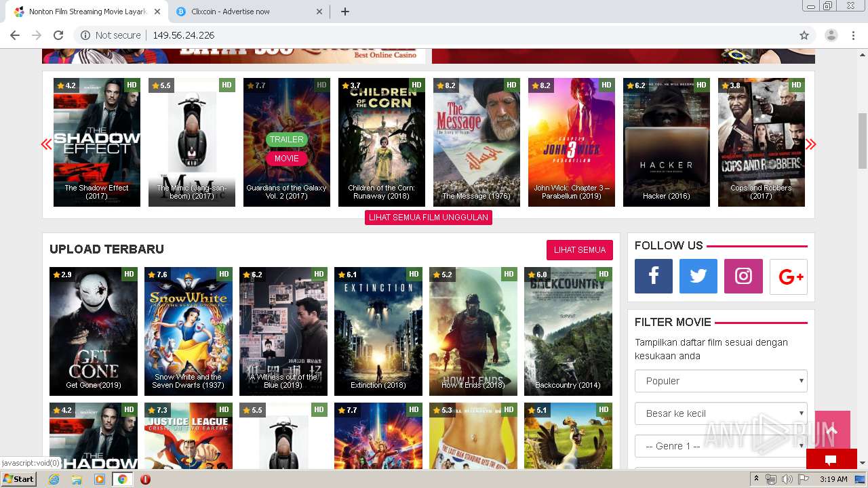Expand the Besar ke kecil dropdown
Viewport: 868px width, 488px height.
click(721, 413)
